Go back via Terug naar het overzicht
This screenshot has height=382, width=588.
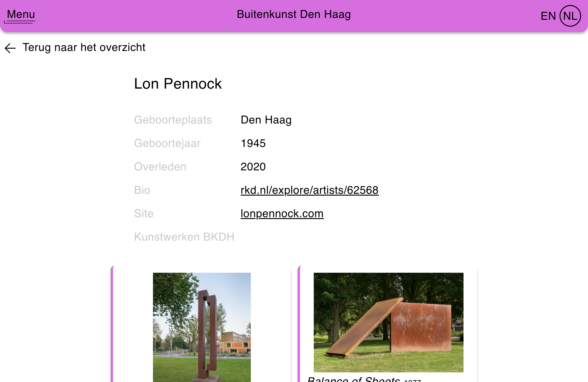pos(84,48)
